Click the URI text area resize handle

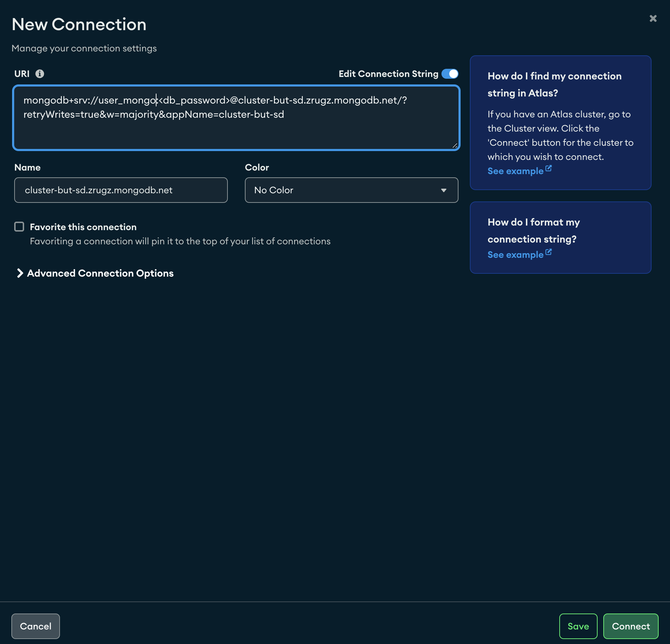pyautogui.click(x=455, y=145)
